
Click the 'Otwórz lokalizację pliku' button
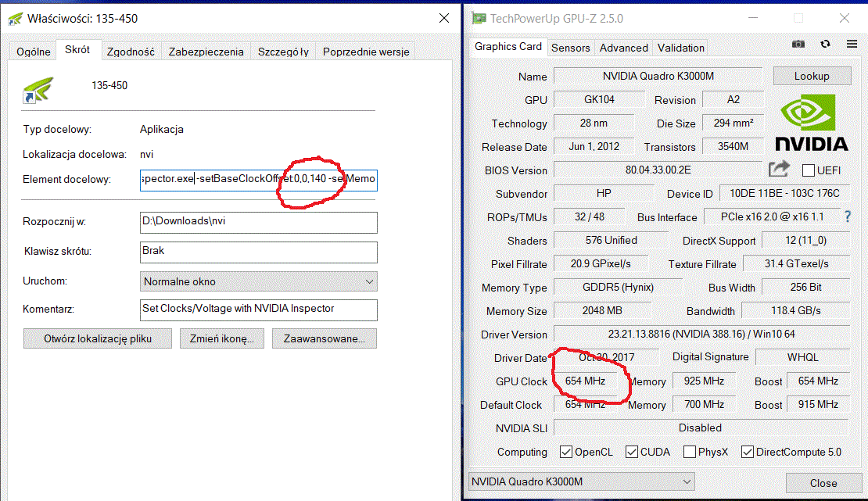click(x=98, y=338)
